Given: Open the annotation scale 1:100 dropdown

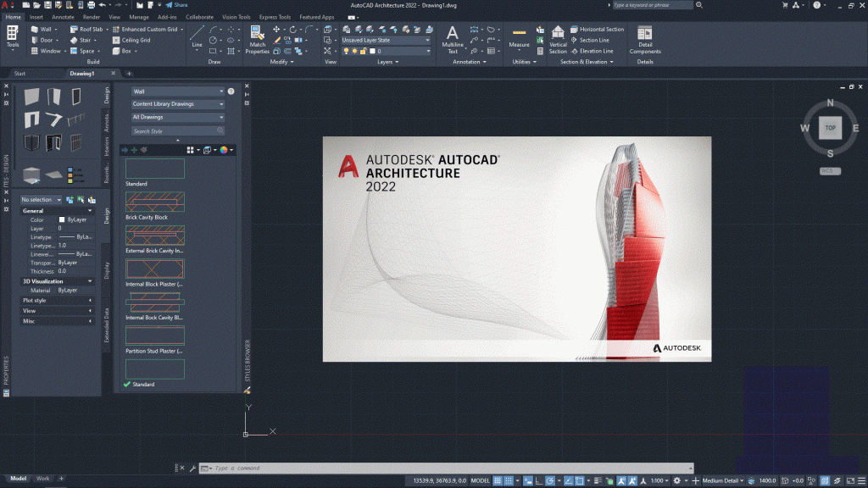Looking at the screenshot, I should [659, 481].
